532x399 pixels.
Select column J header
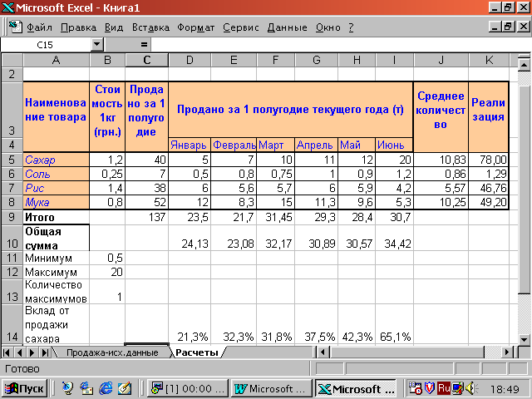tap(441, 60)
